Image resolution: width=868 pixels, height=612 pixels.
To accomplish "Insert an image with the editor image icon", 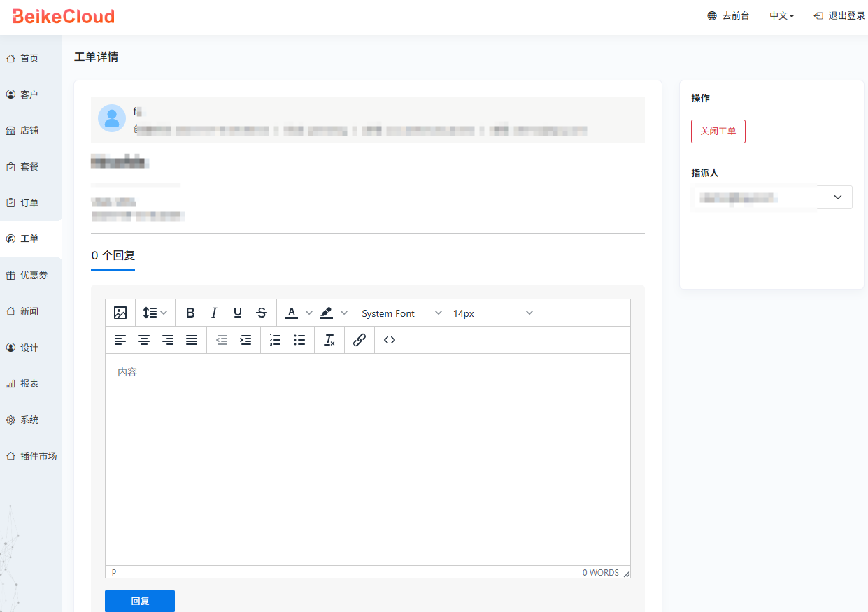I will coord(120,313).
